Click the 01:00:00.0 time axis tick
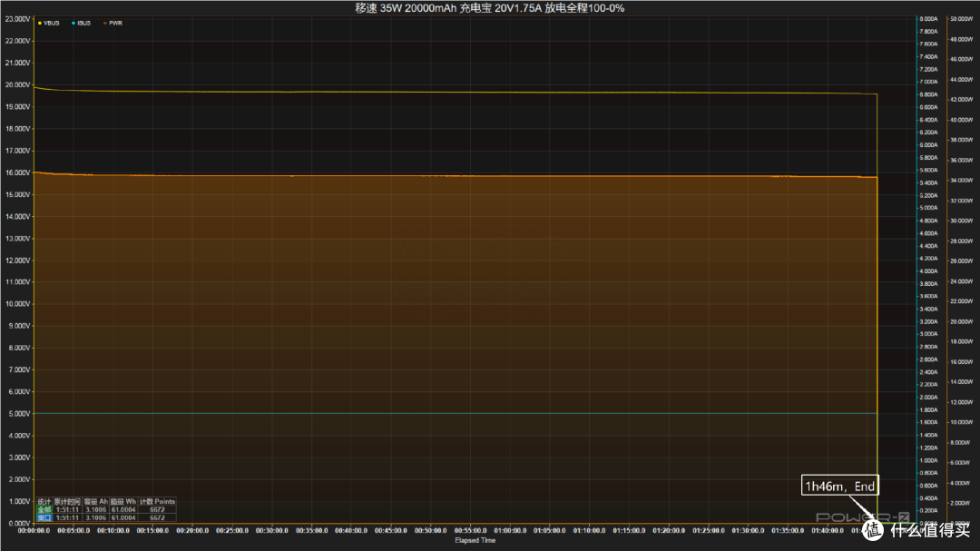The width and height of the screenshot is (980, 551). pos(510,530)
